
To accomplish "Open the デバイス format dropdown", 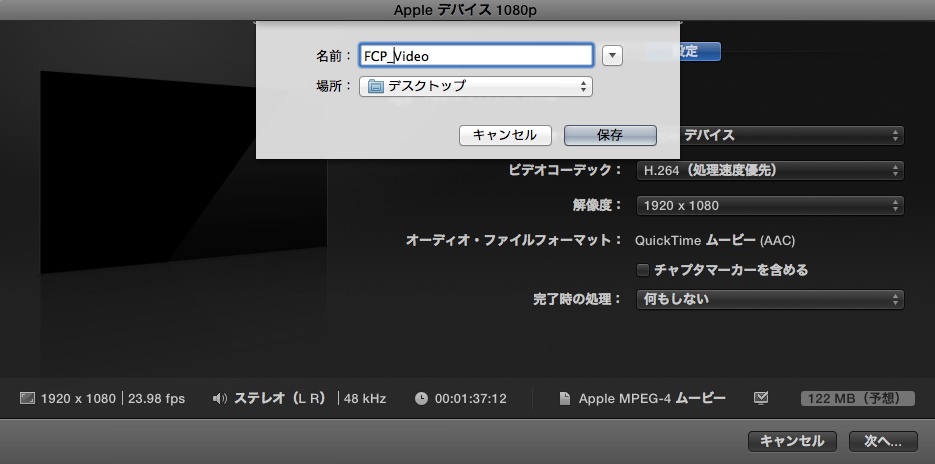I will [x=791, y=135].
